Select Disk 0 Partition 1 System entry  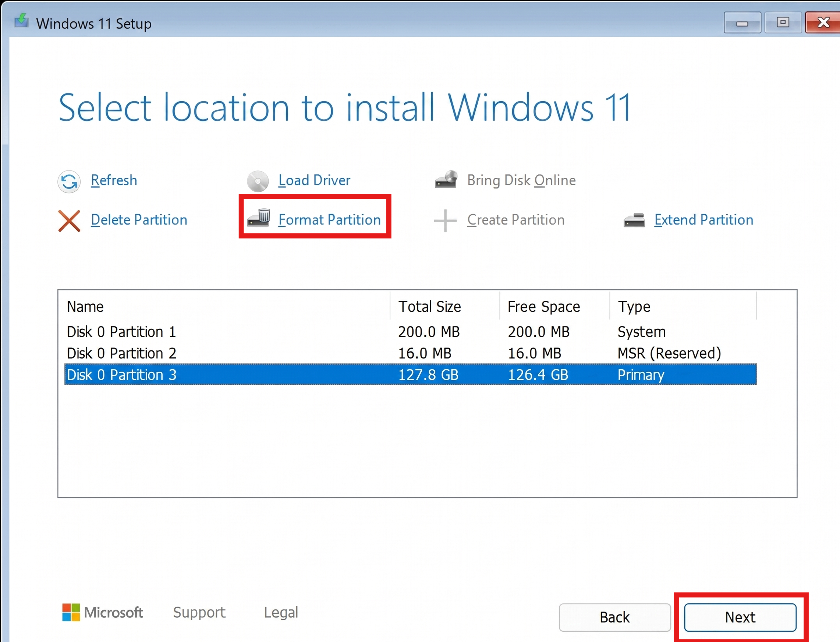point(121,332)
